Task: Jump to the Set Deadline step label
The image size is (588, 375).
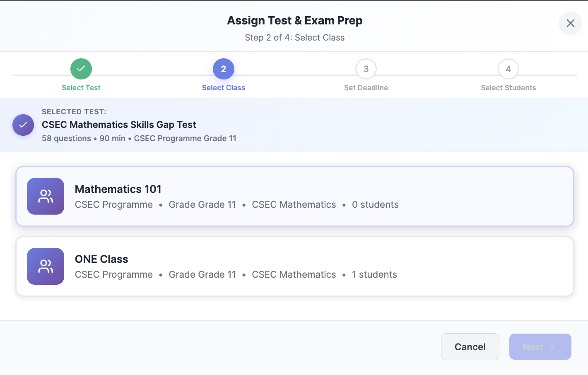Action: pos(366,88)
